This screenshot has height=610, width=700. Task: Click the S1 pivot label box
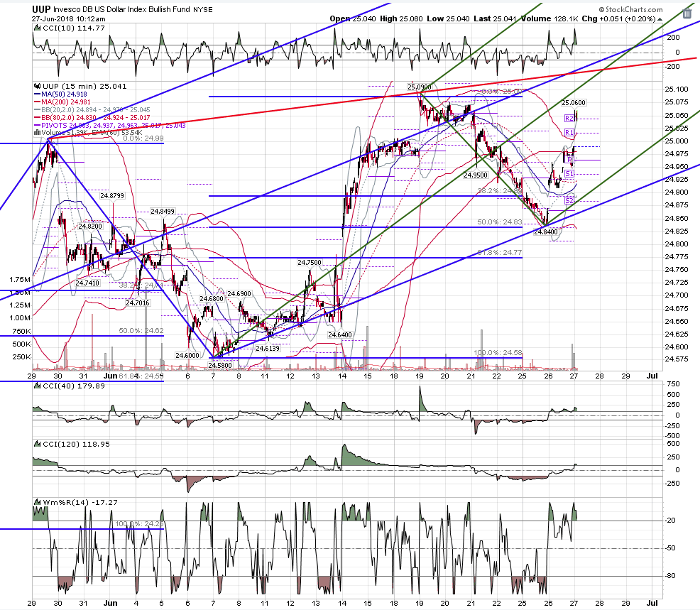click(569, 174)
